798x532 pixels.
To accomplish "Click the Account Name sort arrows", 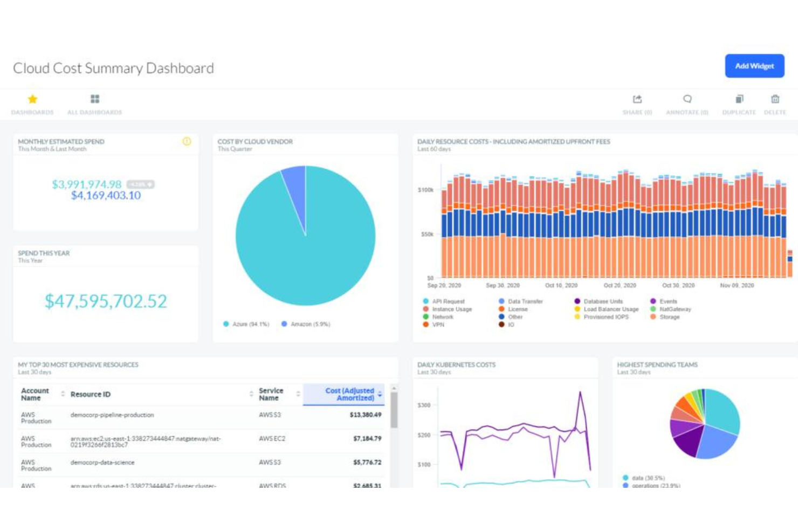I will click(61, 394).
